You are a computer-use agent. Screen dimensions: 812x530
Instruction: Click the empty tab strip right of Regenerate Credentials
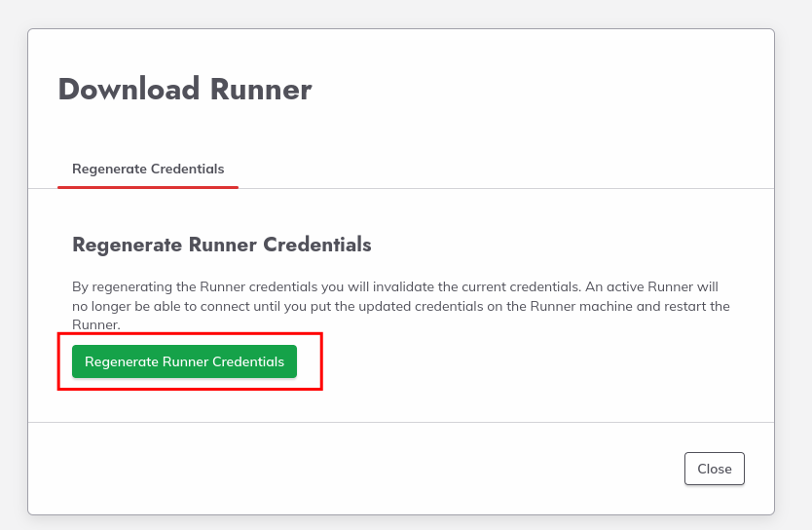pos(505,170)
